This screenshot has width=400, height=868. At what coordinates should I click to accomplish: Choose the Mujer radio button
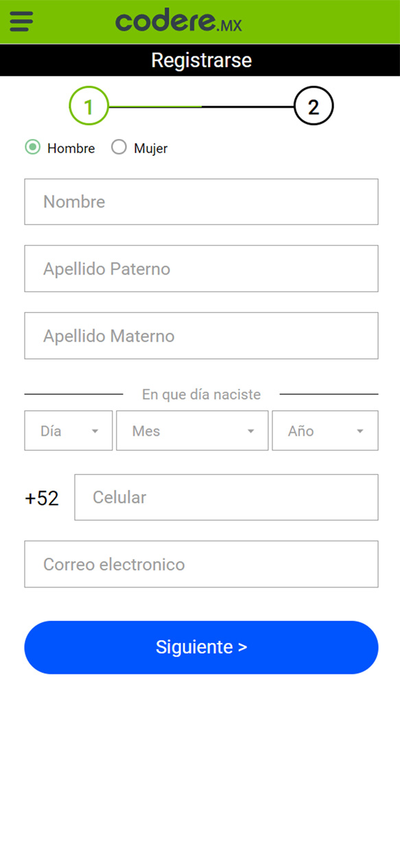[x=119, y=148]
